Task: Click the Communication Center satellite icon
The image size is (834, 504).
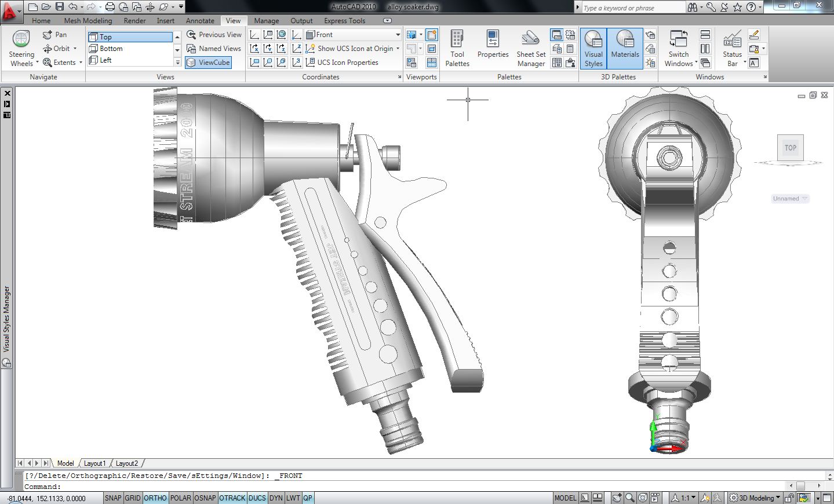Action: (x=724, y=7)
